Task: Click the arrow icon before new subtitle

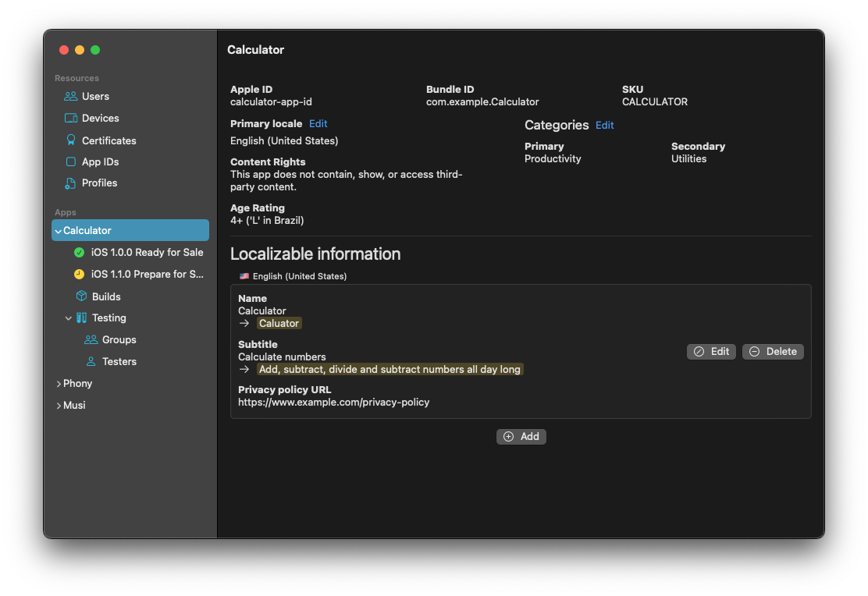Action: pyautogui.click(x=244, y=369)
